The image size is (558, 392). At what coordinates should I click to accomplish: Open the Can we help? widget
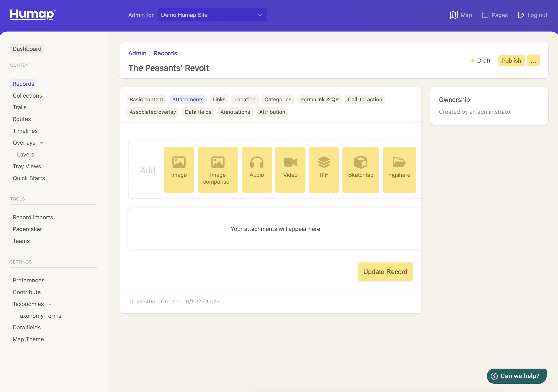pyautogui.click(x=516, y=376)
